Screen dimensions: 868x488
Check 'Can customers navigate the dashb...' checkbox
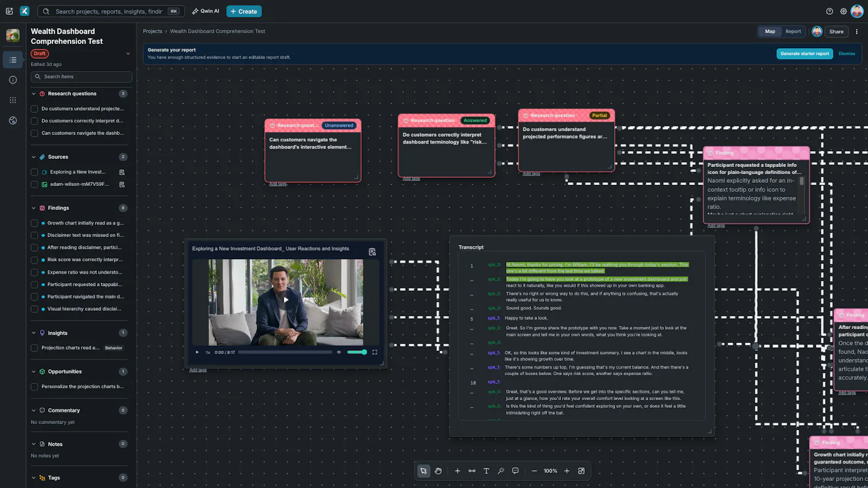click(35, 133)
